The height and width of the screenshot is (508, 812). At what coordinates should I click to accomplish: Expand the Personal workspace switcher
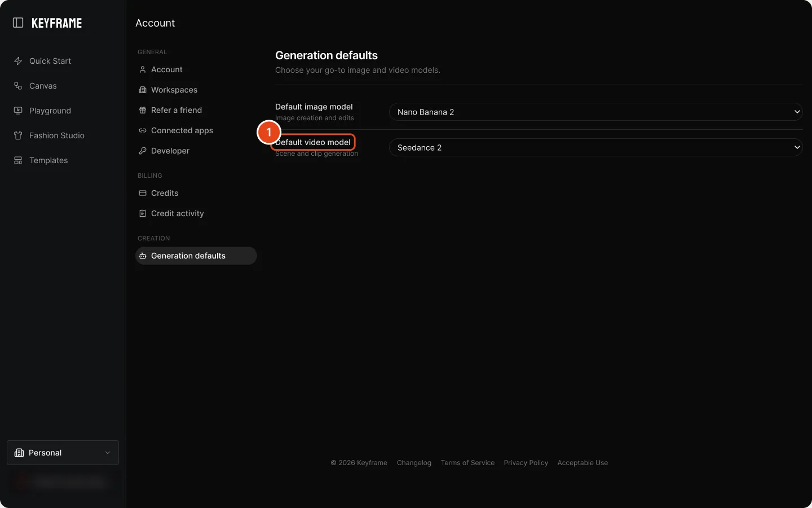tap(63, 453)
